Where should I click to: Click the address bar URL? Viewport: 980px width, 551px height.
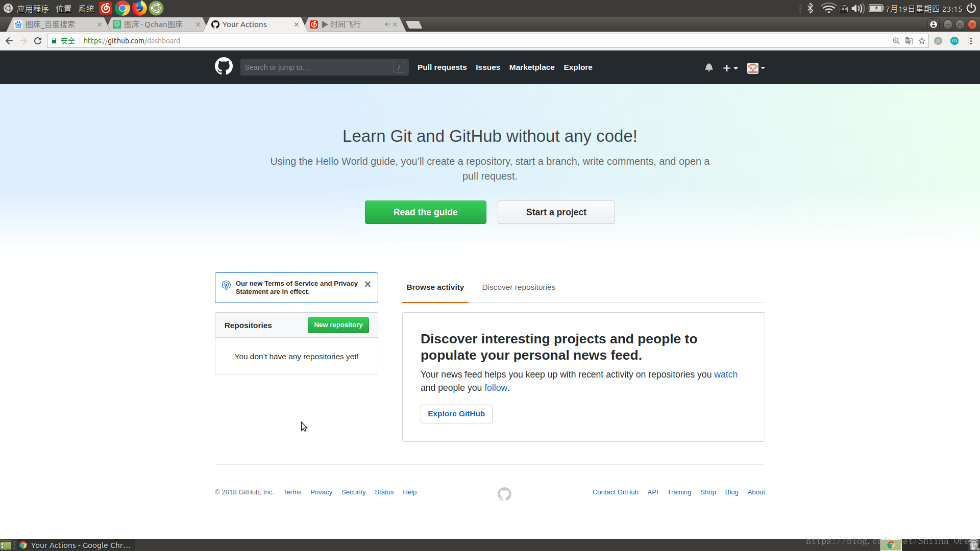(132, 41)
